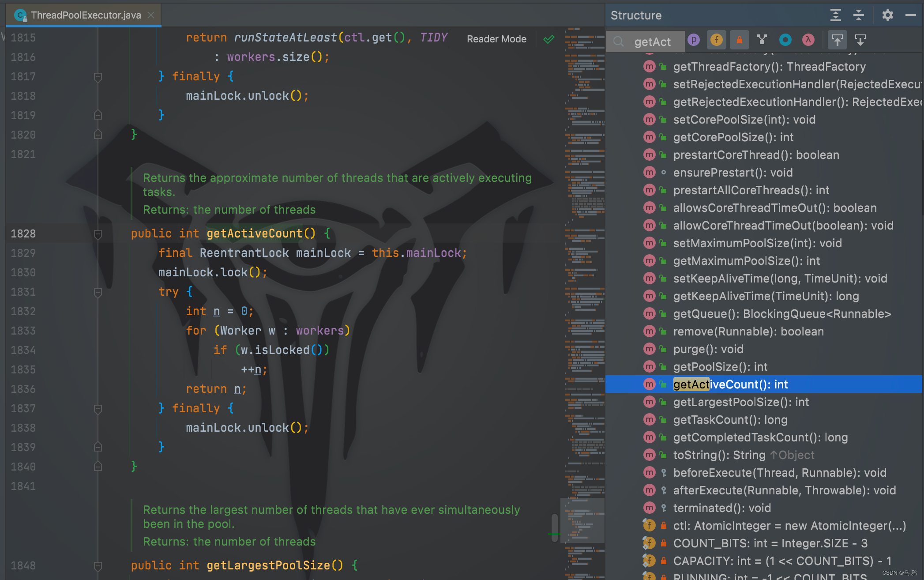Toggle Autoscroll to Source button
924x580 pixels.
[x=837, y=40]
